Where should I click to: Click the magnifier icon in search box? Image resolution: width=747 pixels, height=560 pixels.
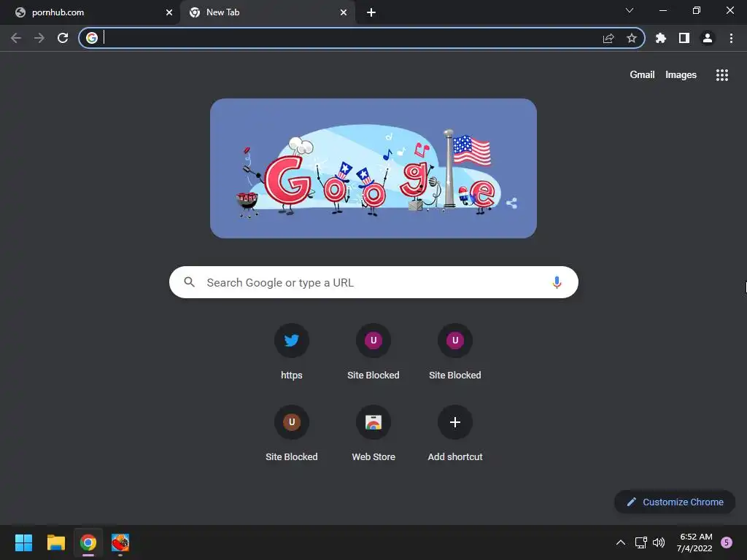pyautogui.click(x=189, y=282)
